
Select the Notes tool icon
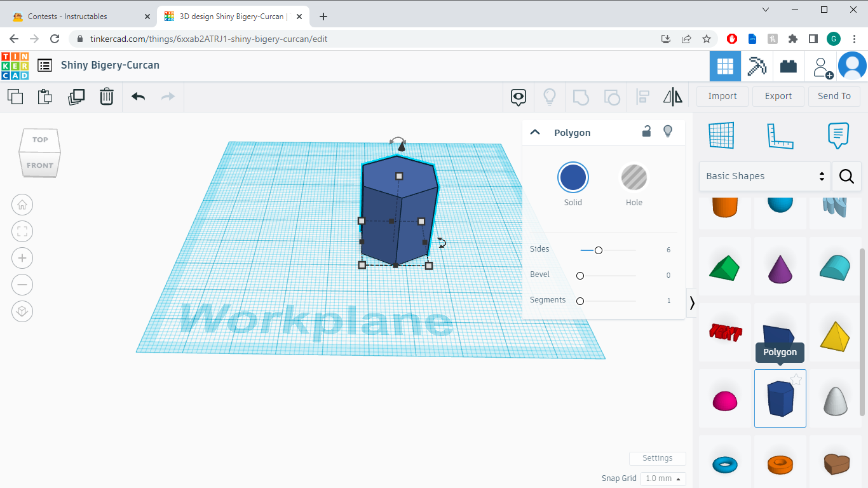pos(838,135)
